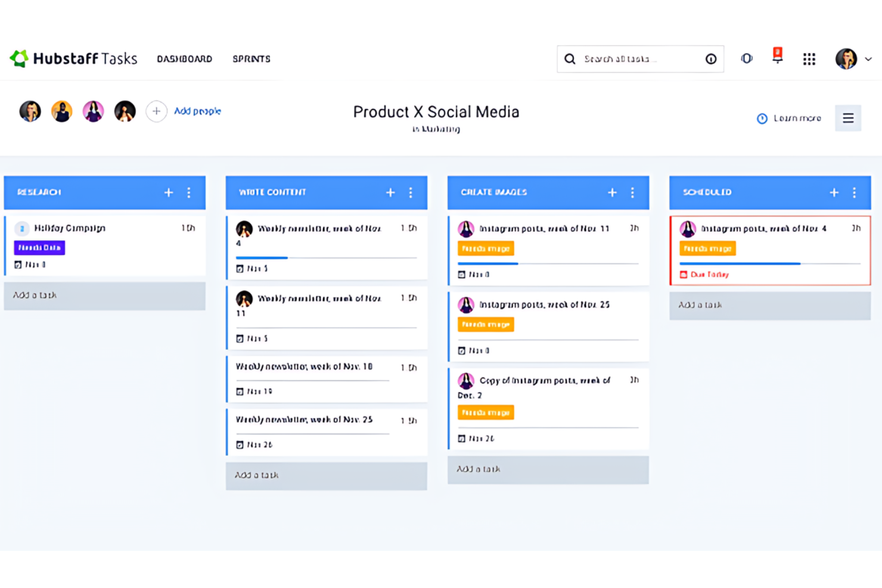Open the info icon inside the search bar

(710, 58)
